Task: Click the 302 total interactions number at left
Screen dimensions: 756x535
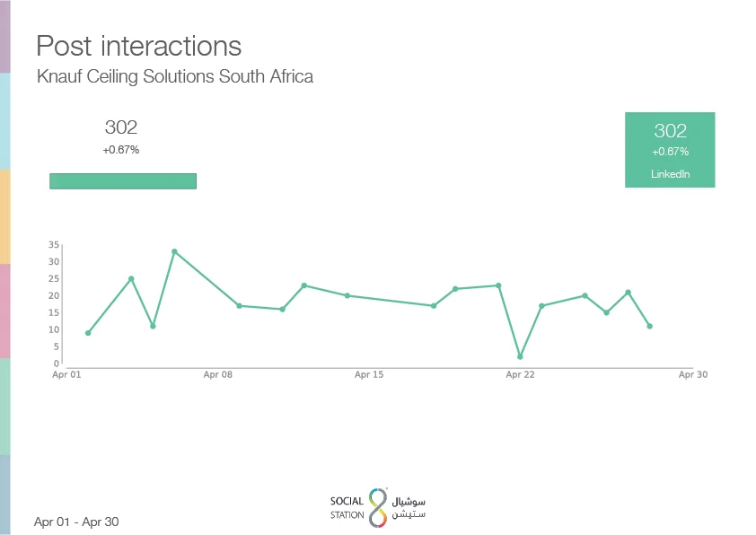Action: click(121, 127)
